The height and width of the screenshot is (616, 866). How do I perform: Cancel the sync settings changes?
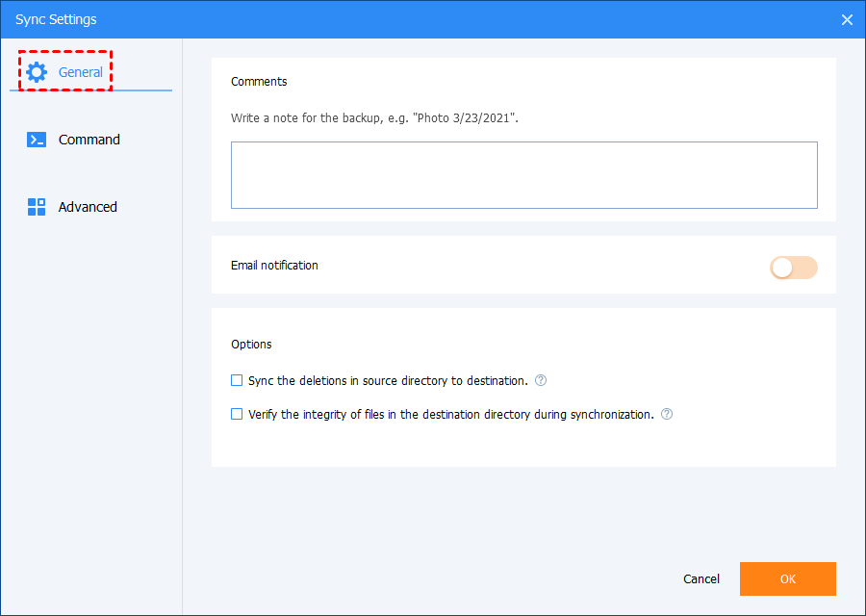tap(700, 578)
